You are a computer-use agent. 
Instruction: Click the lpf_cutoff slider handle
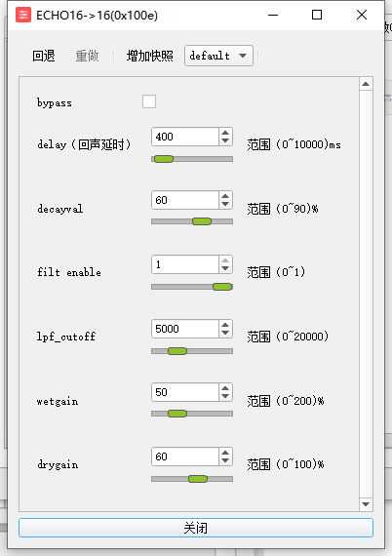(177, 351)
